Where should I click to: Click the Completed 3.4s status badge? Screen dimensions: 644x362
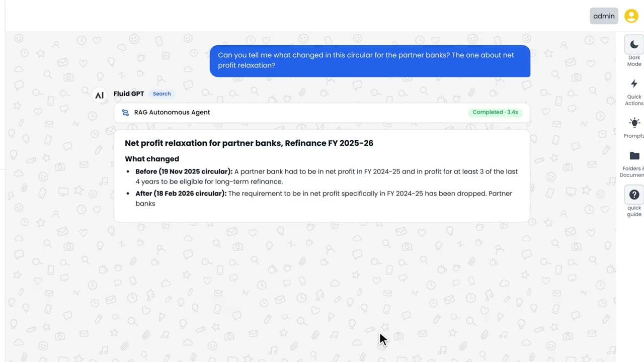click(495, 112)
